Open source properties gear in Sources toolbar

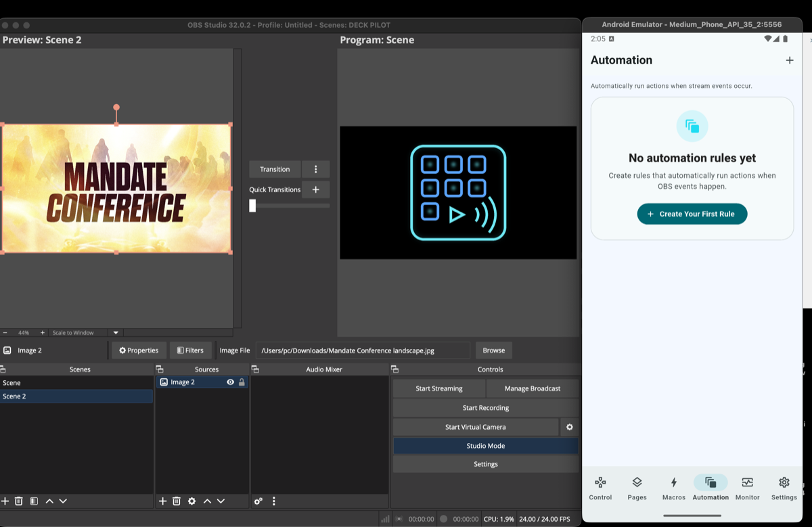[191, 501]
